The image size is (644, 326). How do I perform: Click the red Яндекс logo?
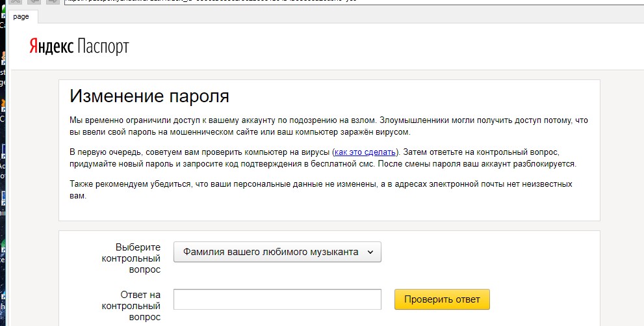51,47
